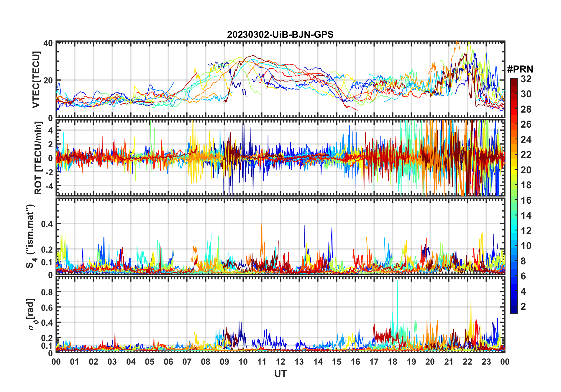Select the ROT [TECU/min] y-axis label
The height and width of the screenshot is (392, 561).
click(x=38, y=158)
